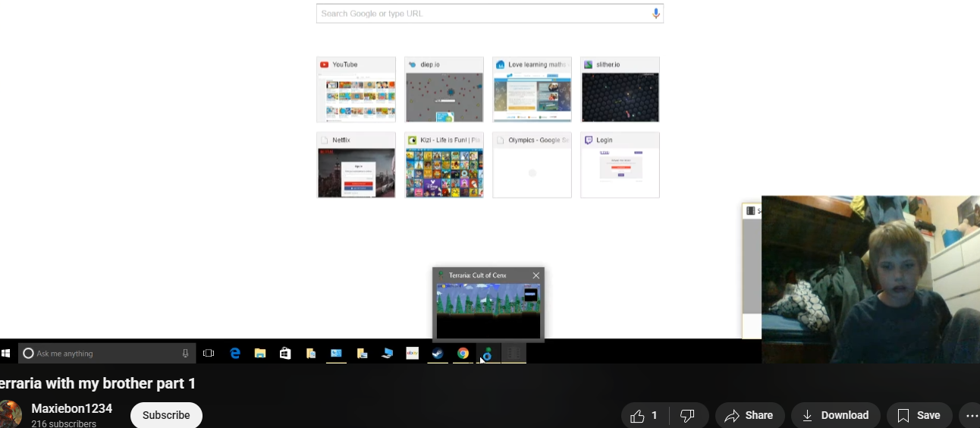Click the Cortana circle icon
Screen dimensions: 980x428
[28, 353]
